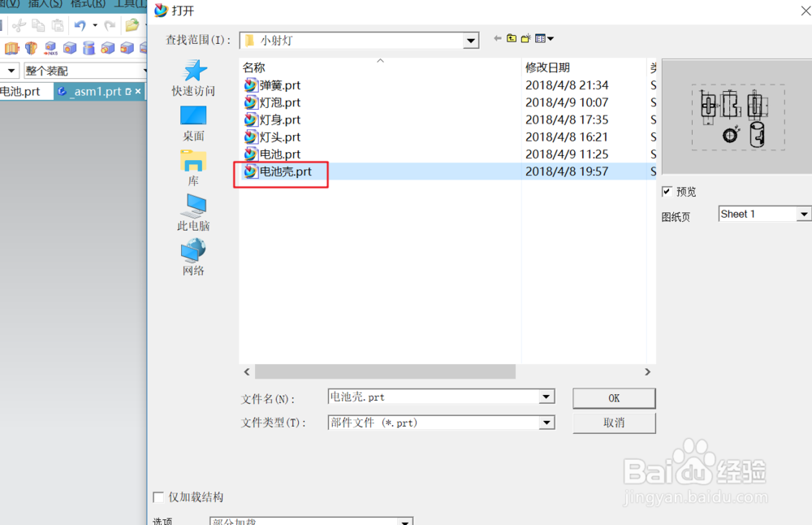This screenshot has height=525, width=812.
Task: Create a new folder
Action: pyautogui.click(x=526, y=38)
